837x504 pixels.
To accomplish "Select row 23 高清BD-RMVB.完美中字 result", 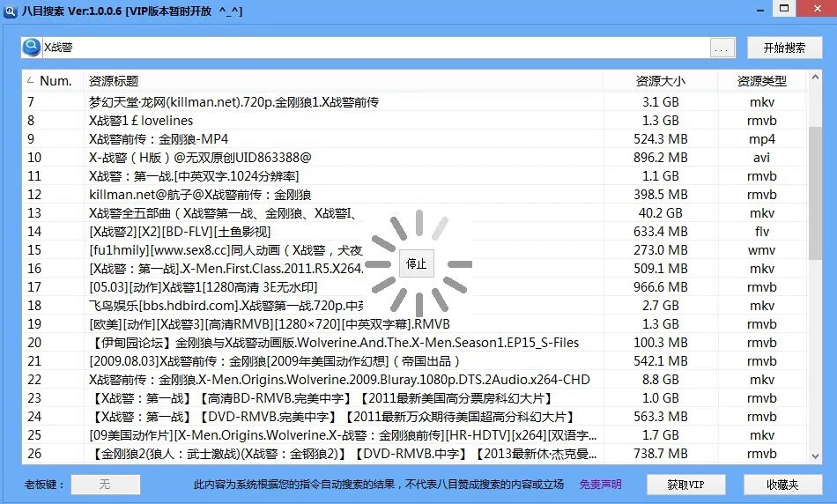I will (x=414, y=398).
